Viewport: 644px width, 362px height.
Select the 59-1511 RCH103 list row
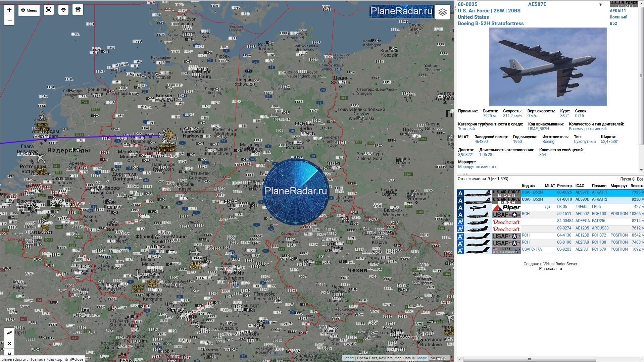click(550, 214)
